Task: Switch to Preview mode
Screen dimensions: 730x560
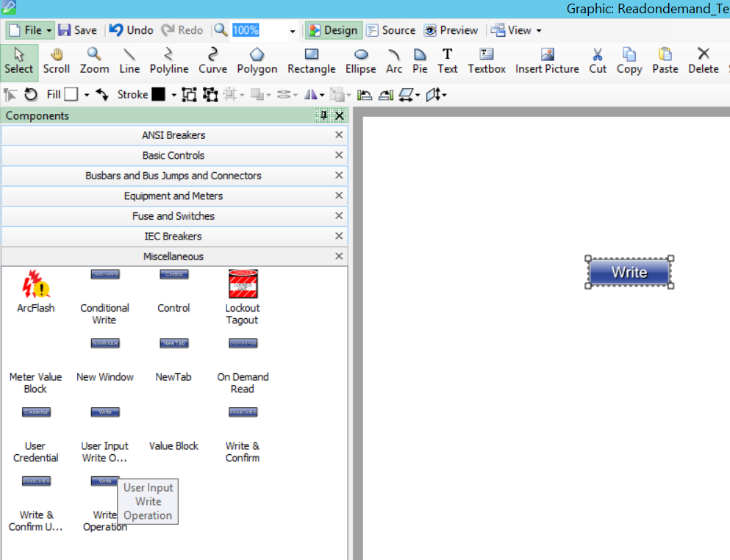Action: pyautogui.click(x=451, y=30)
